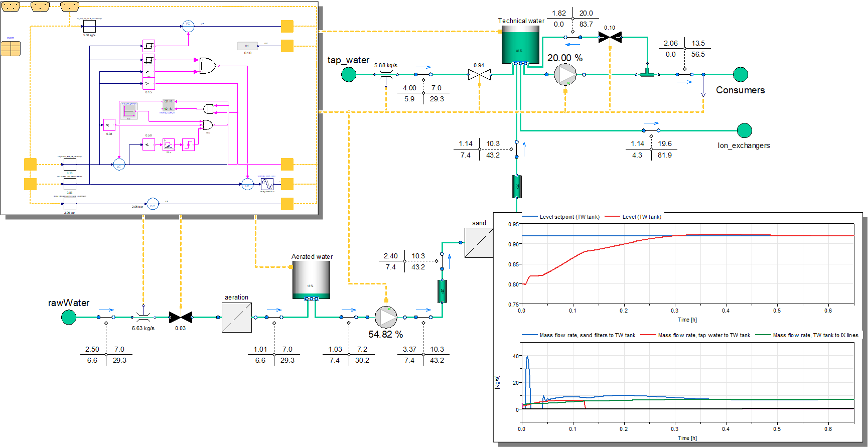This screenshot has height=447, width=868.
Task: Click the third bus connector at controller top
Action: (70, 7)
